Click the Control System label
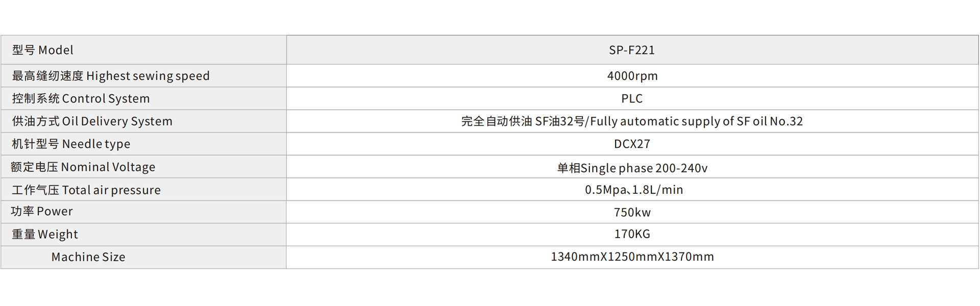The height and width of the screenshot is (306, 980). coord(81,98)
